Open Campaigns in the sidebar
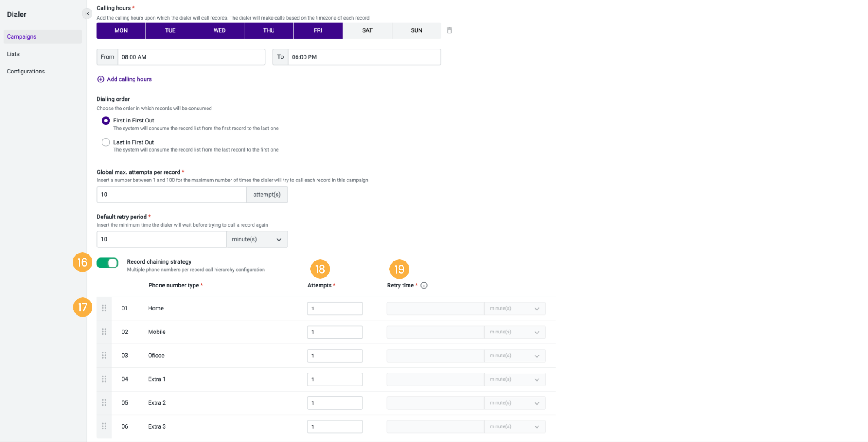The width and height of the screenshot is (868, 442). 43,36
